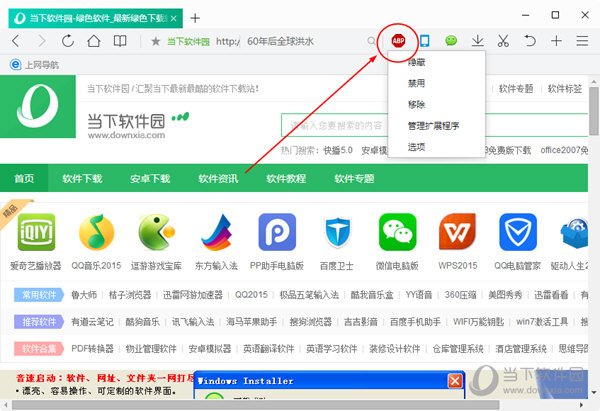Open the 软件教程 nav tab
Image resolution: width=600 pixels, height=411 pixels.
point(286,178)
